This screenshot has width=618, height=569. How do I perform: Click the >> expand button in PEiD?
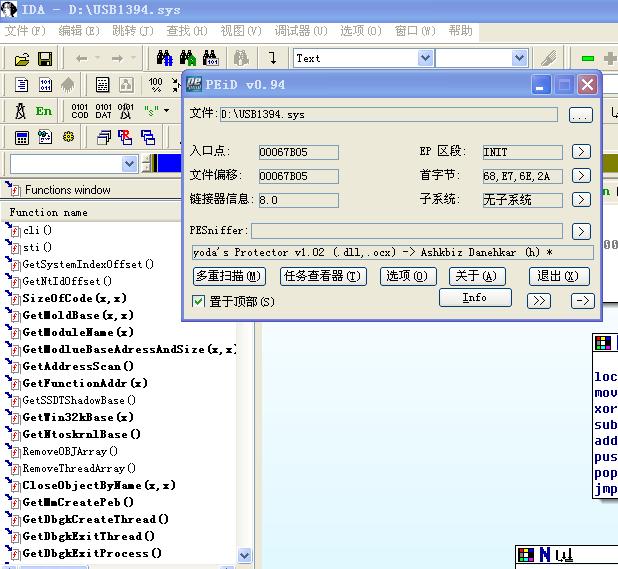(x=539, y=301)
